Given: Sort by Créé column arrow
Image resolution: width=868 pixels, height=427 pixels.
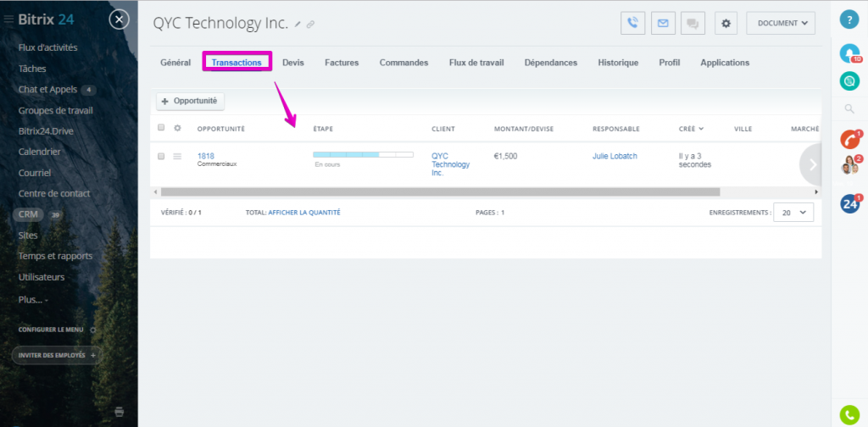Looking at the screenshot, I should click(701, 129).
